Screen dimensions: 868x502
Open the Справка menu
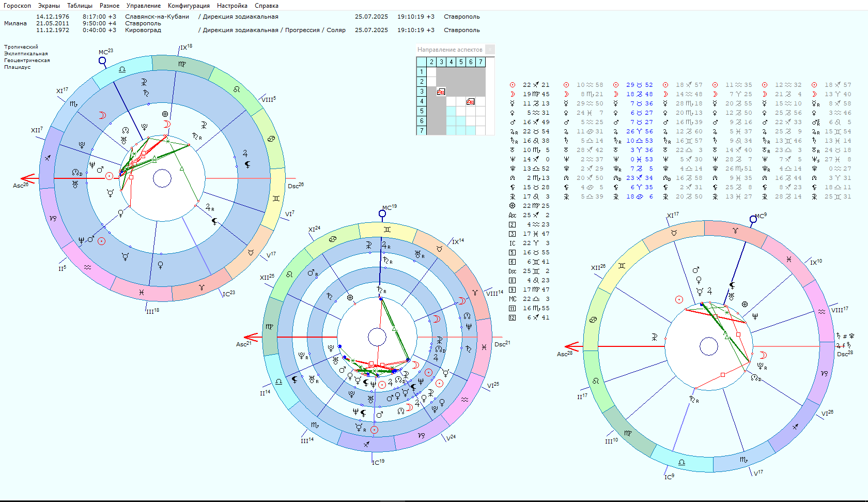click(266, 6)
